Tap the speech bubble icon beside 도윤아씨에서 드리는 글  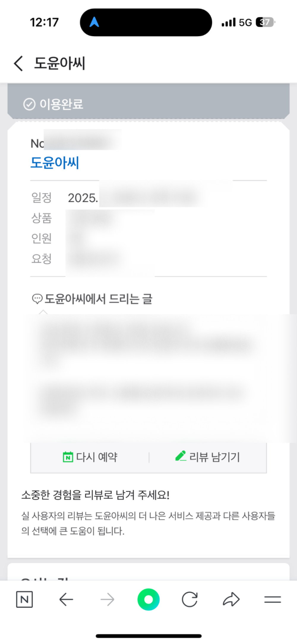coord(37,299)
